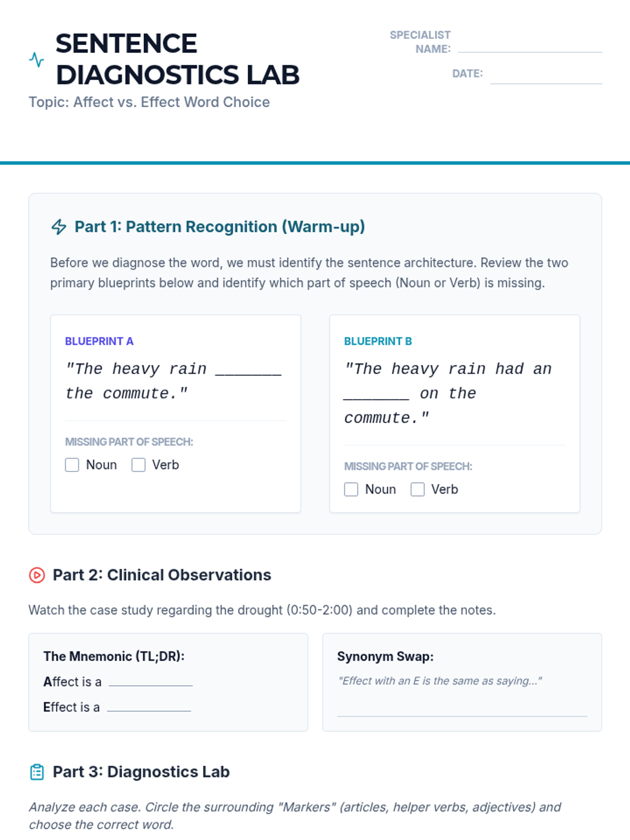The image size is (630, 840).
Task: Click the blank in Blueprint B sentence
Action: point(376,394)
